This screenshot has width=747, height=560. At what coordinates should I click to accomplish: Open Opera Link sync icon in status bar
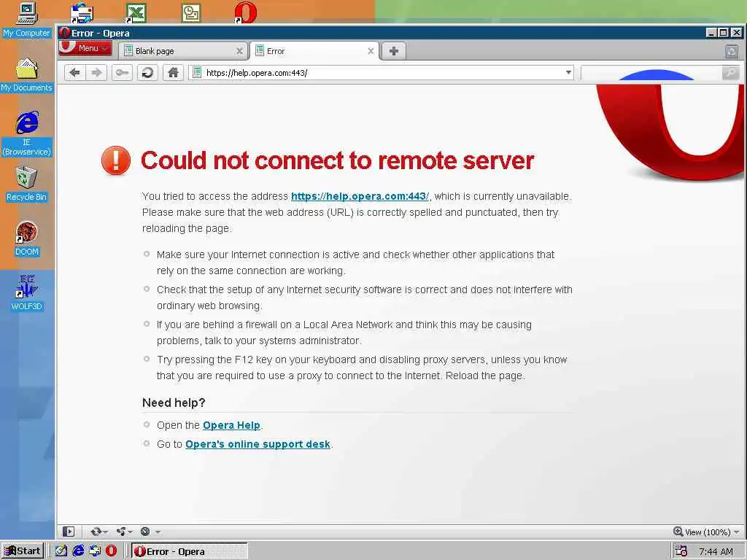97,532
